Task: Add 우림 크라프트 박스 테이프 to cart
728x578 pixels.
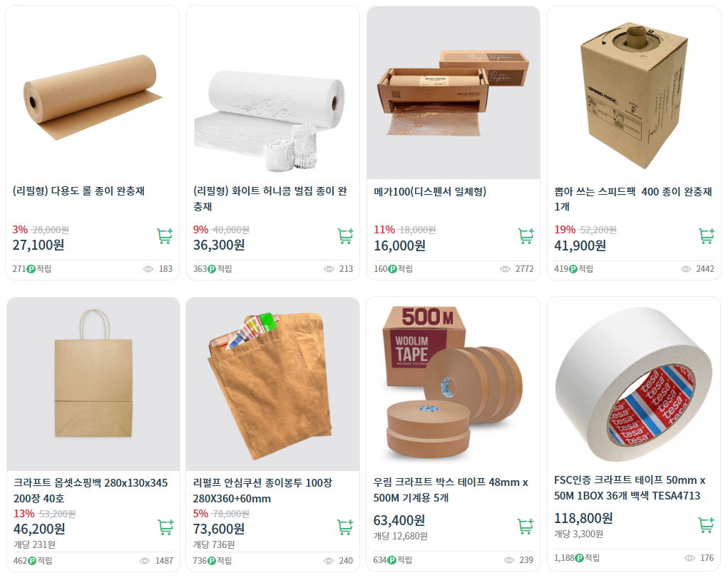Action: coord(526,526)
